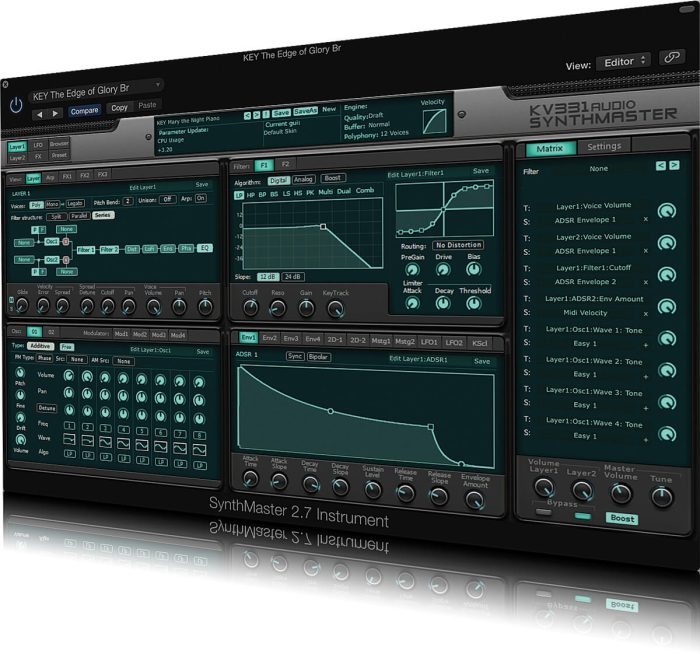
Task: Select waveform icon for oscillator partial 8
Action: [200, 450]
